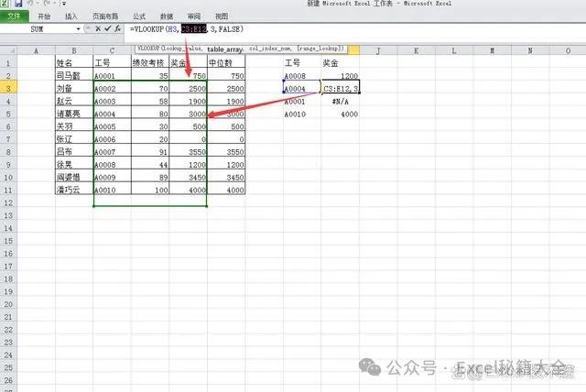Switch to the 公式 ribbon tab
Image resolution: width=586 pixels, height=392 pixels.
click(139, 16)
